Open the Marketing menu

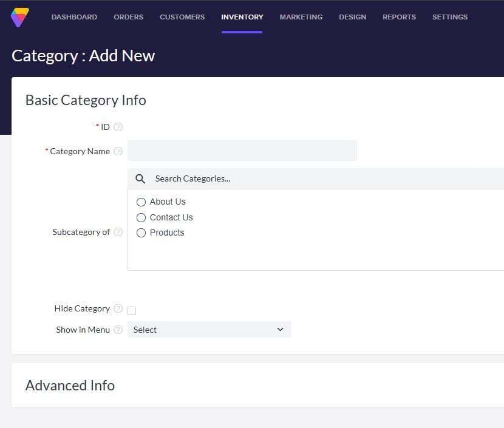click(301, 17)
